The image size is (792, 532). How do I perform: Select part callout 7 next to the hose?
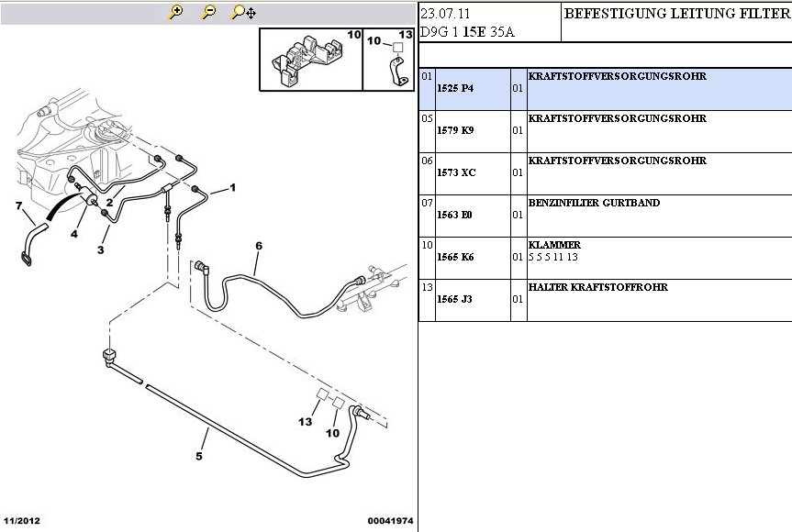pyautogui.click(x=18, y=205)
